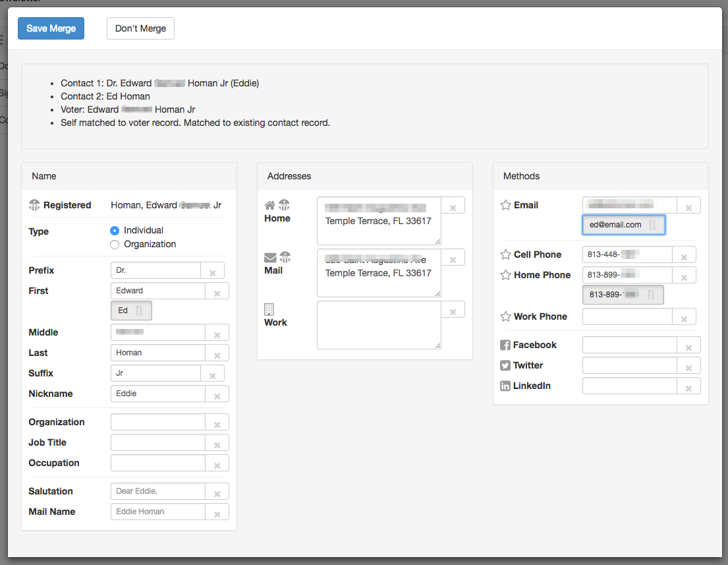Screen dimensions: 728x565
Task: Click the Twitter icon in the Methods panel
Action: tap(505, 365)
